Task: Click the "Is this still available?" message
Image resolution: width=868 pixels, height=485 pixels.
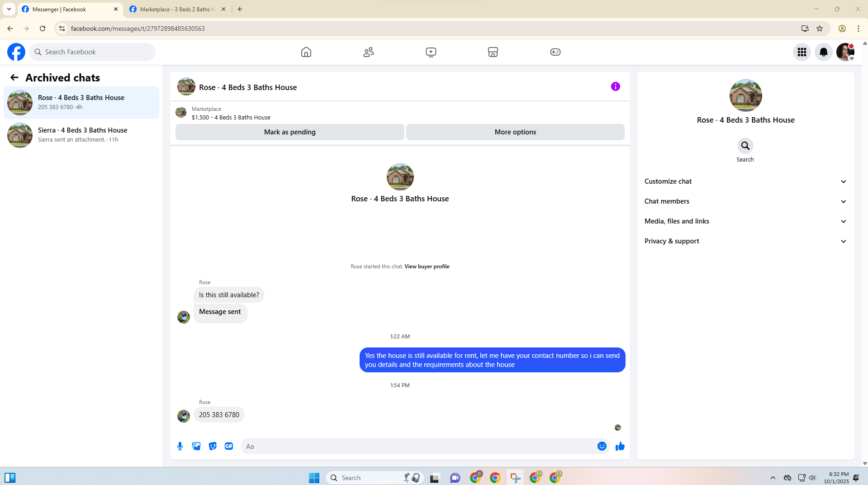Action: (229, 295)
